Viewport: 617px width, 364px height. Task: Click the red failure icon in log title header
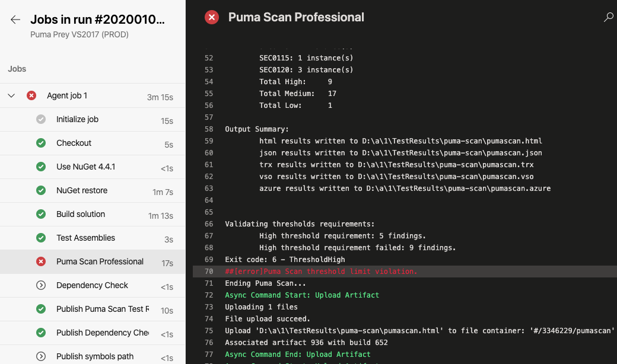212,18
